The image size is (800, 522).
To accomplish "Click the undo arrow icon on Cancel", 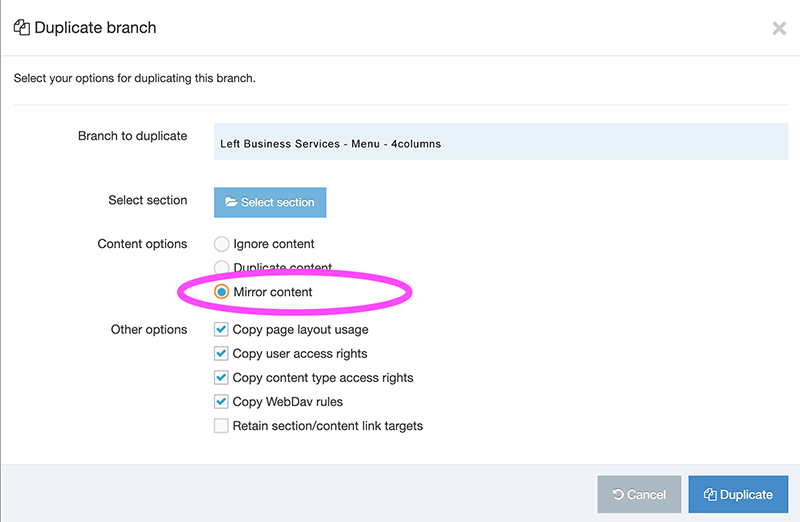I will [x=618, y=495].
